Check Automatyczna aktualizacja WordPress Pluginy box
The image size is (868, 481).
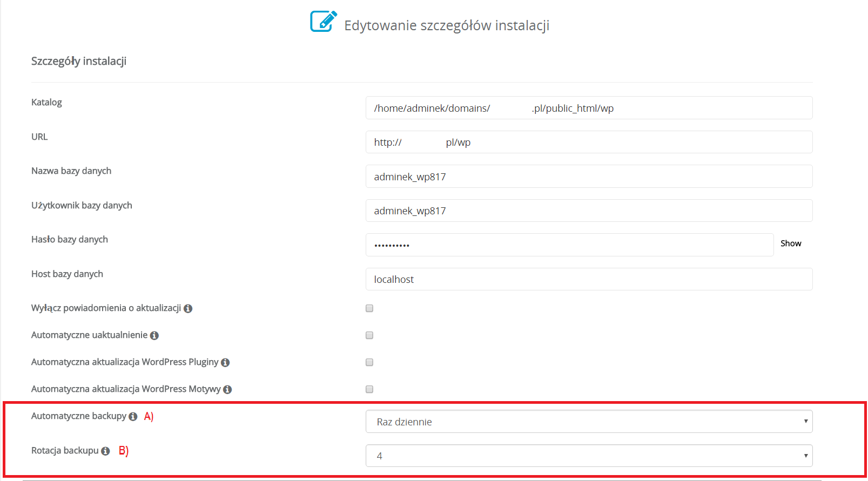tap(369, 362)
